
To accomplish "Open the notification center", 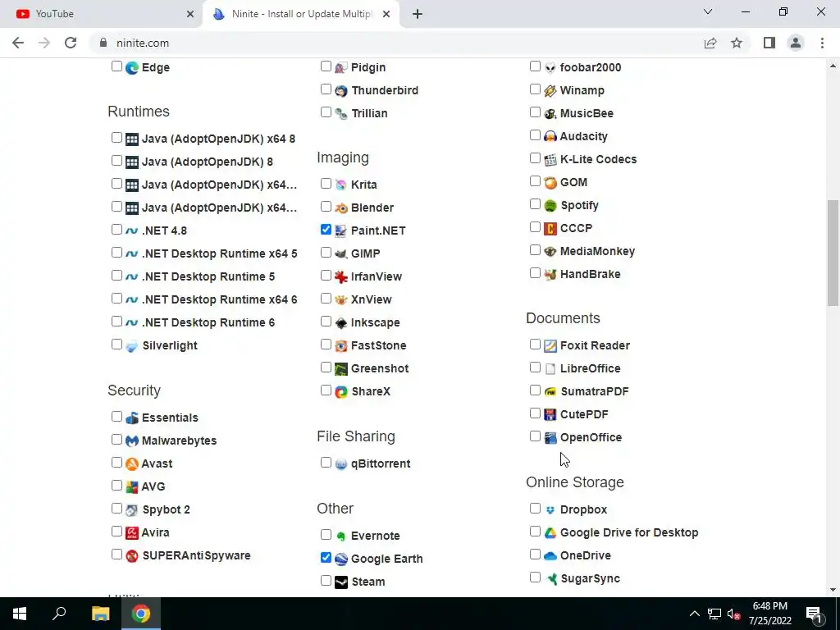I will (x=814, y=614).
